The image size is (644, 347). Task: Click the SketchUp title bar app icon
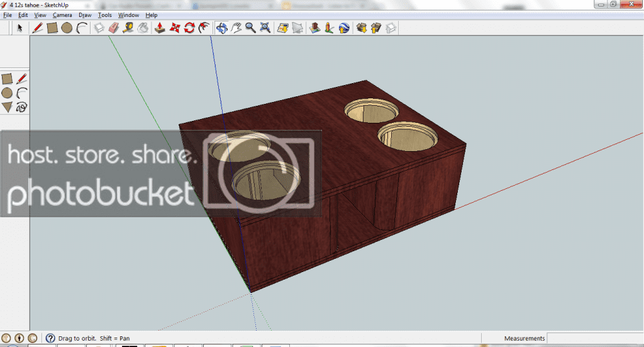[x=4, y=5]
